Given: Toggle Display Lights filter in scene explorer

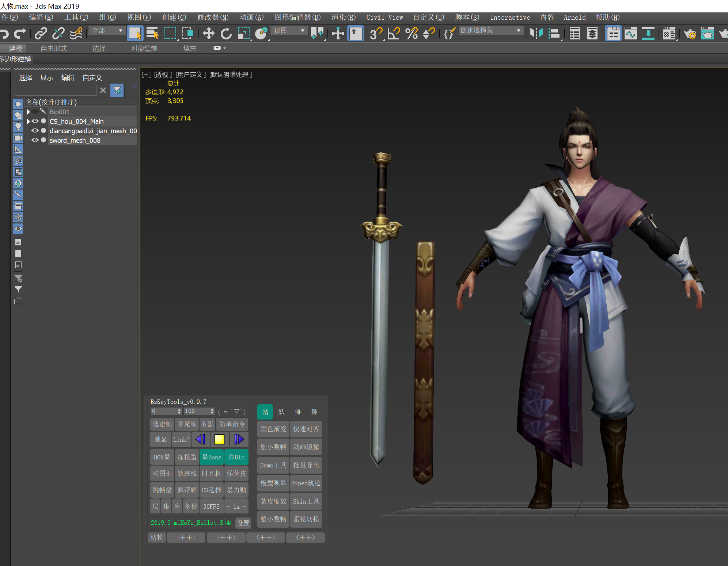Looking at the screenshot, I should [x=18, y=127].
